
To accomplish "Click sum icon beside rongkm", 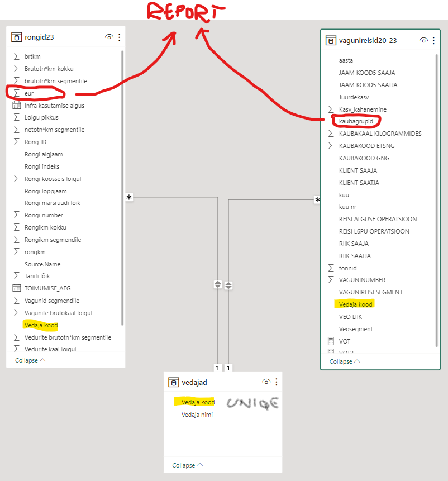I will point(17,252).
